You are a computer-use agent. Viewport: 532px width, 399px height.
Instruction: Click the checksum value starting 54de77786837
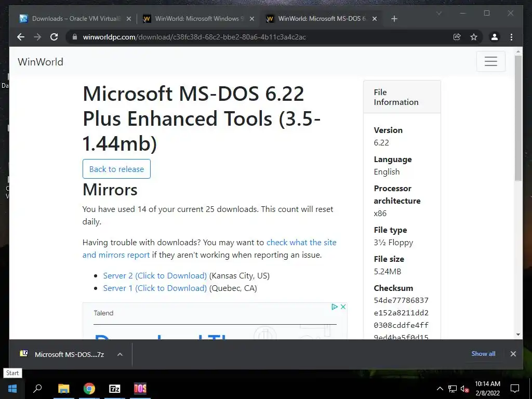click(401, 319)
